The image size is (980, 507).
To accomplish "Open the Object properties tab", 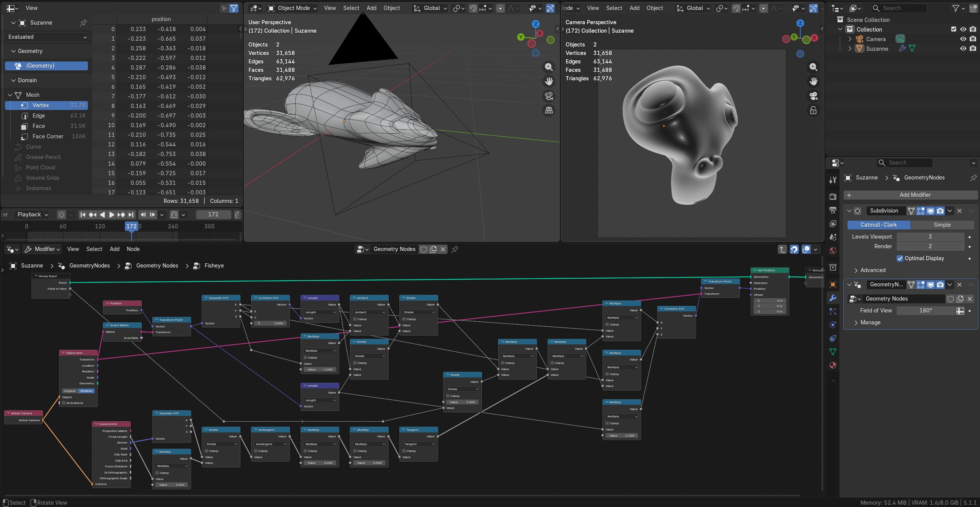I will (833, 284).
